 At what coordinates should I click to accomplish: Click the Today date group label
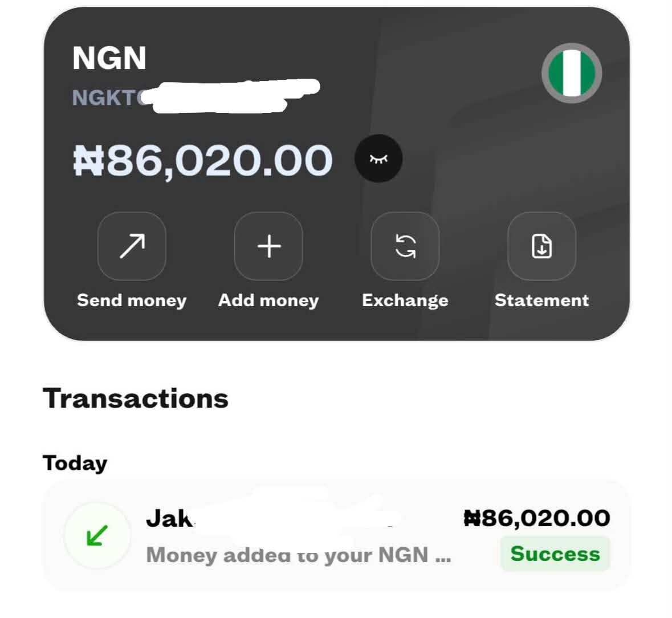pyautogui.click(x=75, y=464)
